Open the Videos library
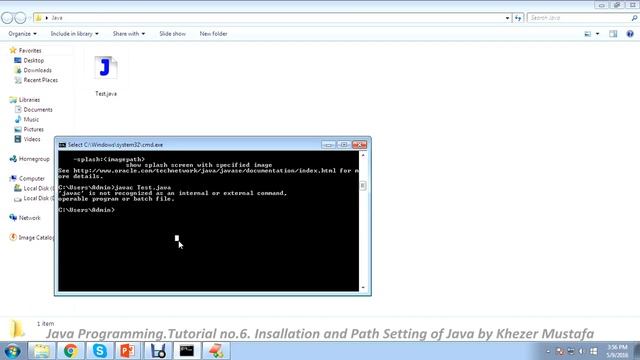The image size is (640, 360). [27, 139]
